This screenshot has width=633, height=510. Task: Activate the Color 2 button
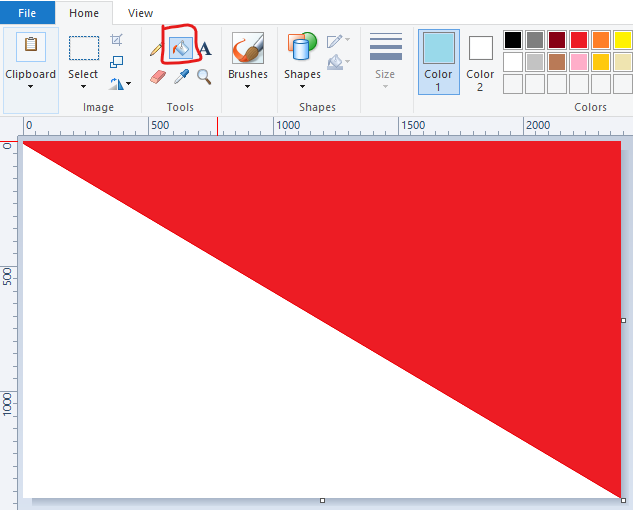coord(480,62)
